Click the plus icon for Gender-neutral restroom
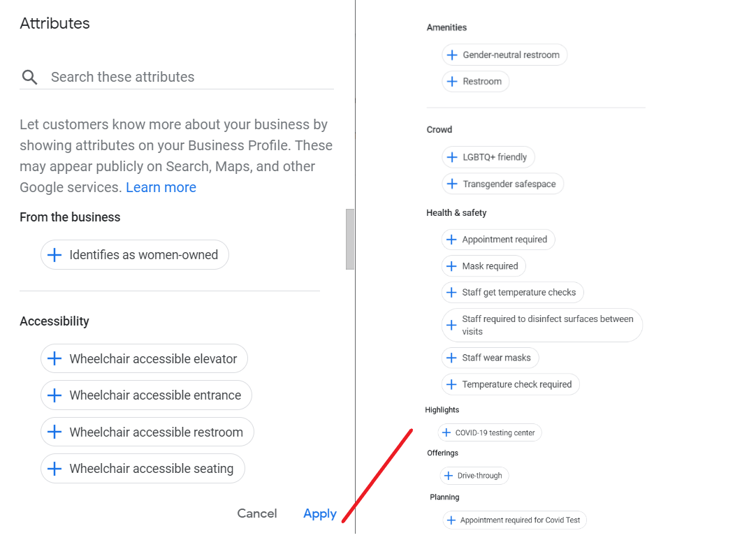Image resolution: width=756 pixels, height=540 pixels. coord(452,54)
